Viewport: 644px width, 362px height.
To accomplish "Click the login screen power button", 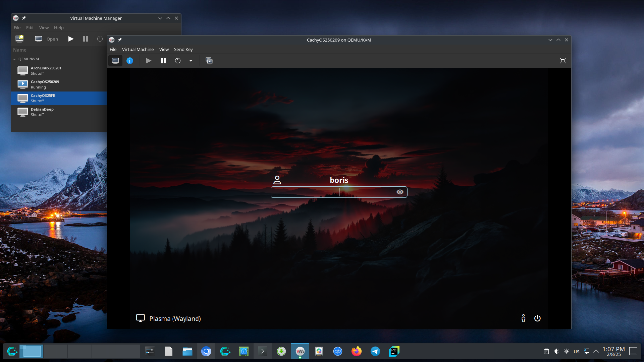I will [537, 318].
